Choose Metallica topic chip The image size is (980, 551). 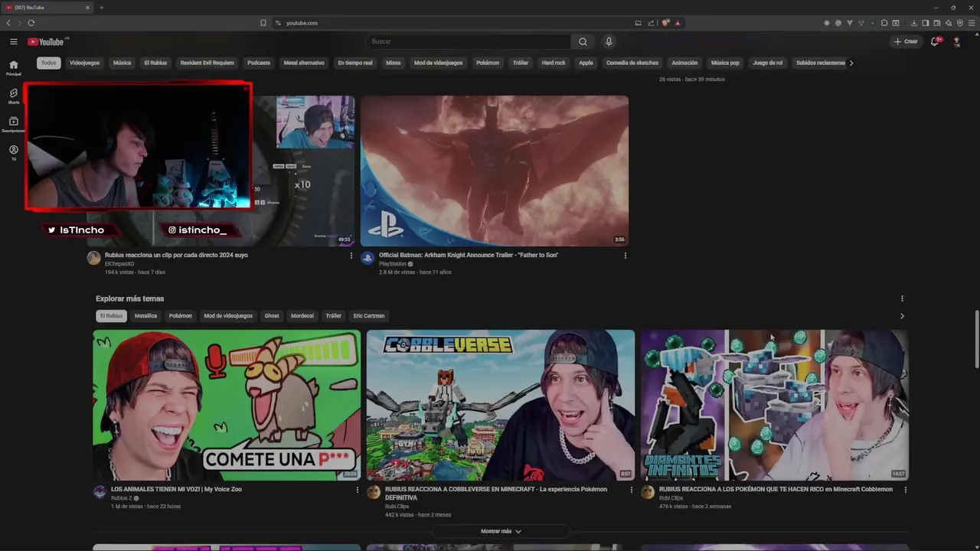(145, 316)
